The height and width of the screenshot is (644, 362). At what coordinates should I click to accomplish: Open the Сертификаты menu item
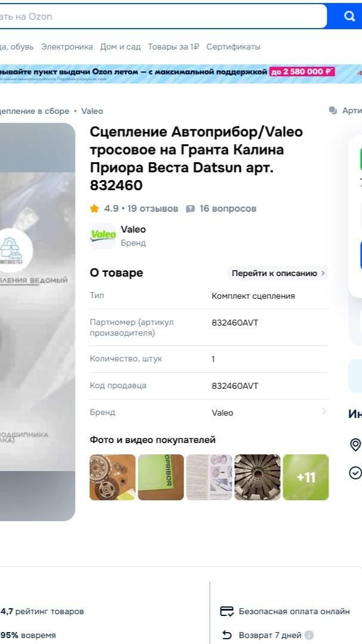pyautogui.click(x=233, y=47)
